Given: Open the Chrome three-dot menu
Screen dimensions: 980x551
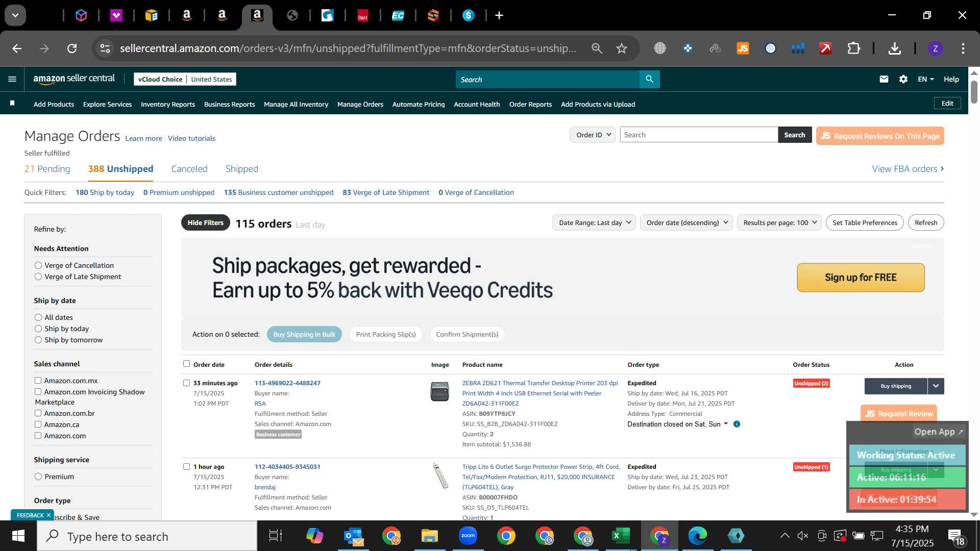Looking at the screenshot, I should 963,48.
